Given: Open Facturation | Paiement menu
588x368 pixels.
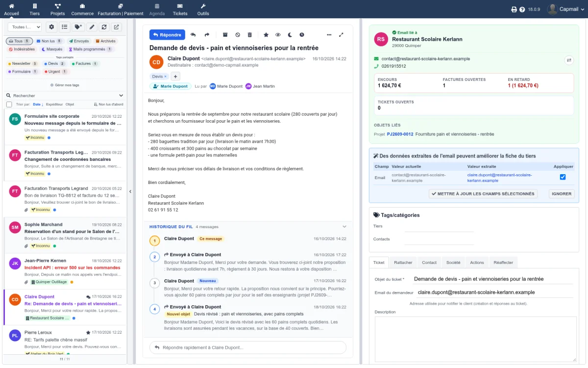Looking at the screenshot, I should click(x=121, y=9).
